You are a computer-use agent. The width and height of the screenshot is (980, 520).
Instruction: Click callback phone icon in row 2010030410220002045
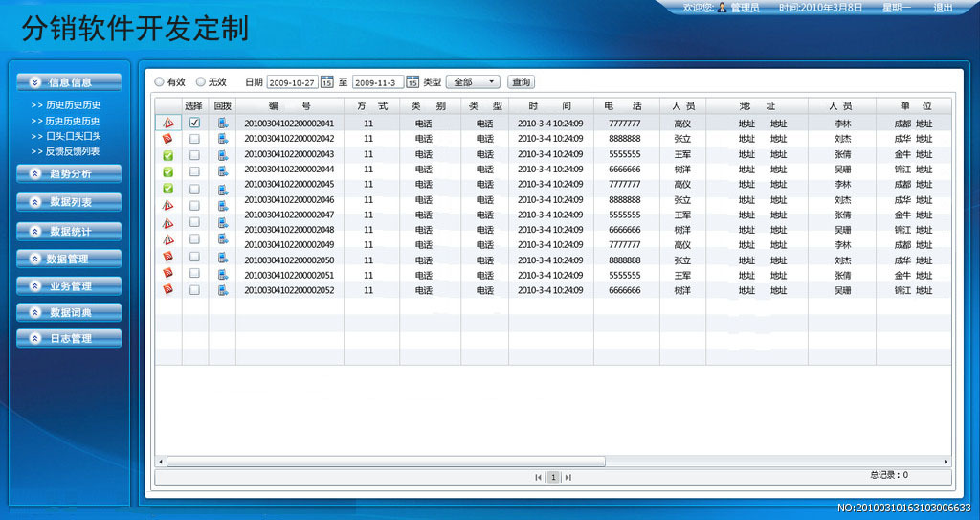222,189
